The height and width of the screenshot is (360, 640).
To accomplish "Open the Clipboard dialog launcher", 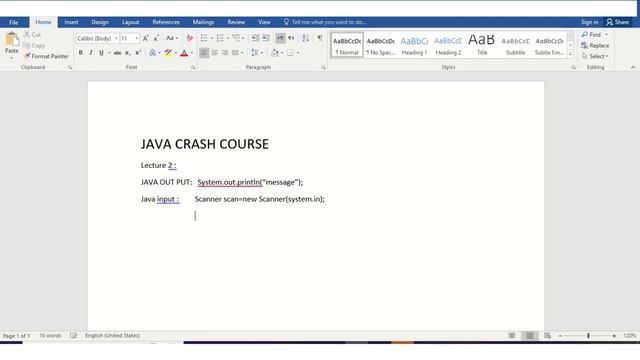I will point(70,67).
